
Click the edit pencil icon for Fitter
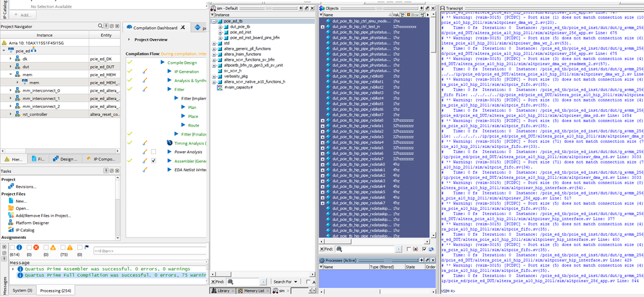click(145, 89)
